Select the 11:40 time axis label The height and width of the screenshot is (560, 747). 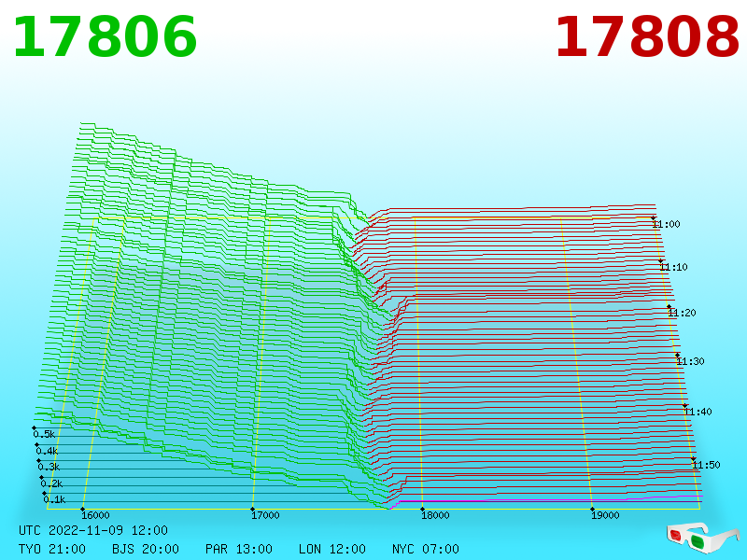698,412
